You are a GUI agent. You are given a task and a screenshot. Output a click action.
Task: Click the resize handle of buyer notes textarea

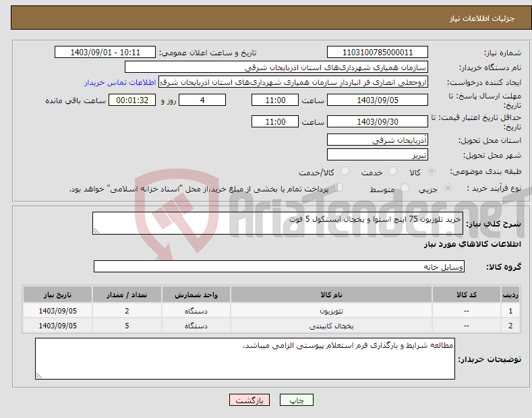39,376
